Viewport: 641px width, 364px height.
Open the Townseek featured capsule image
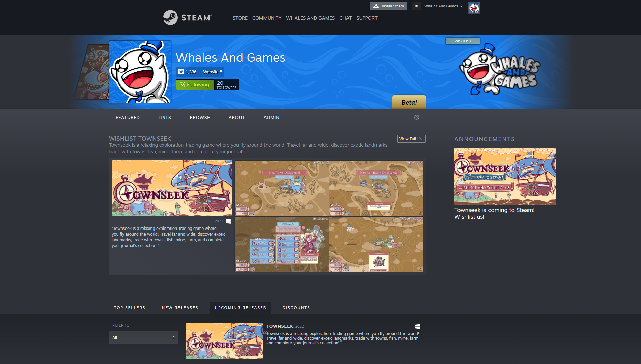point(172,188)
